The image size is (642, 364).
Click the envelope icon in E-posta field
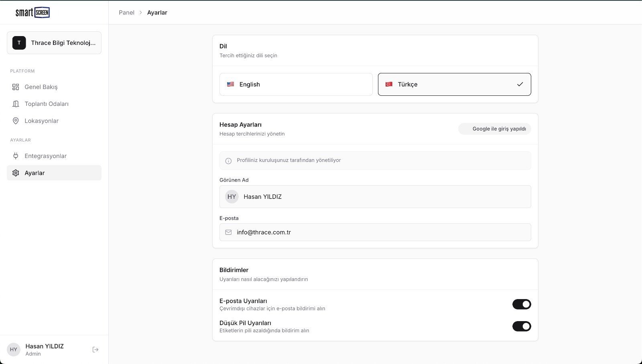228,233
